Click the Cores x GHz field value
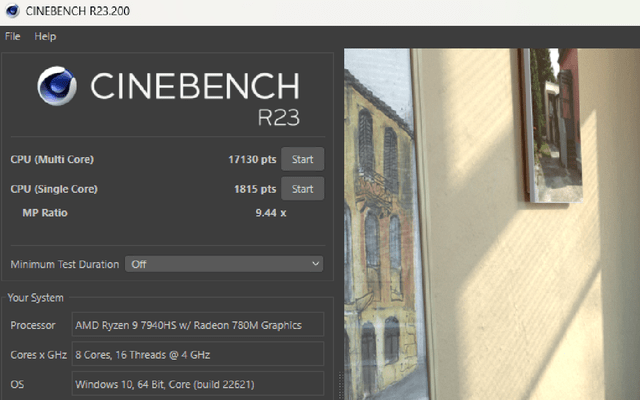The width and height of the screenshot is (640, 400). (198, 354)
